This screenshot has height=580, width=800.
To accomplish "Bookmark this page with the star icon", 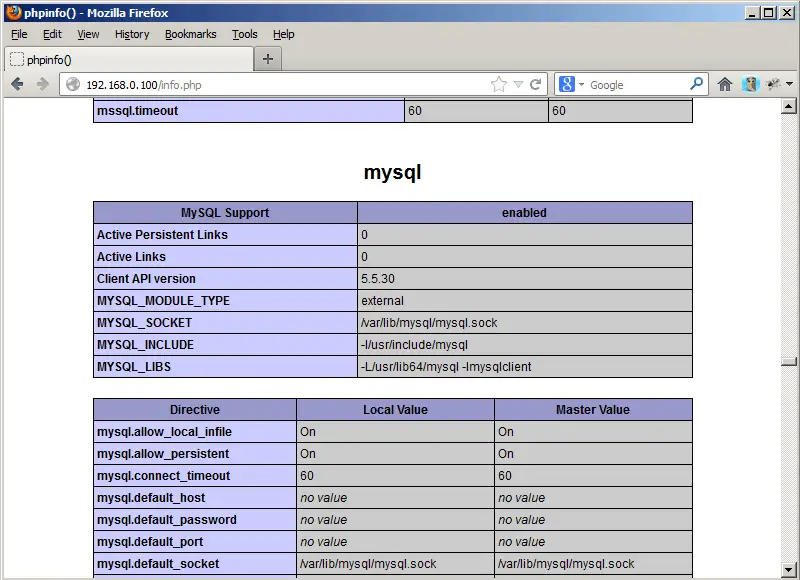I will tap(498, 84).
